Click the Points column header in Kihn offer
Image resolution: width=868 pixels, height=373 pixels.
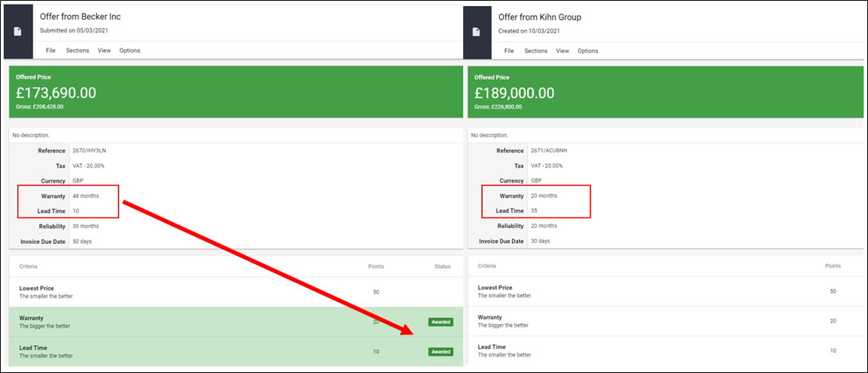(x=833, y=266)
